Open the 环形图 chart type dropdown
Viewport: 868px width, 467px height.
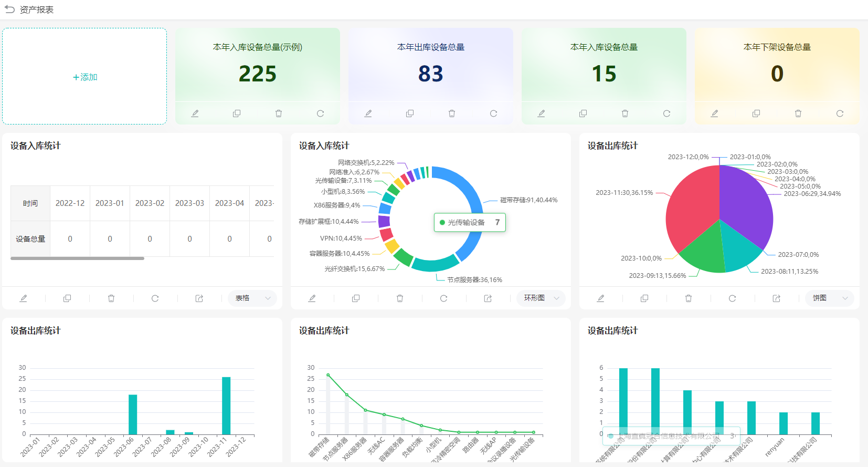point(541,298)
